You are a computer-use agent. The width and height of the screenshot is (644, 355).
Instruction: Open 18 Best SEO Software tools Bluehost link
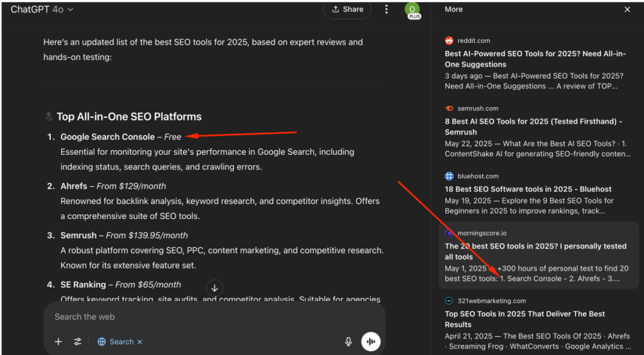(528, 189)
